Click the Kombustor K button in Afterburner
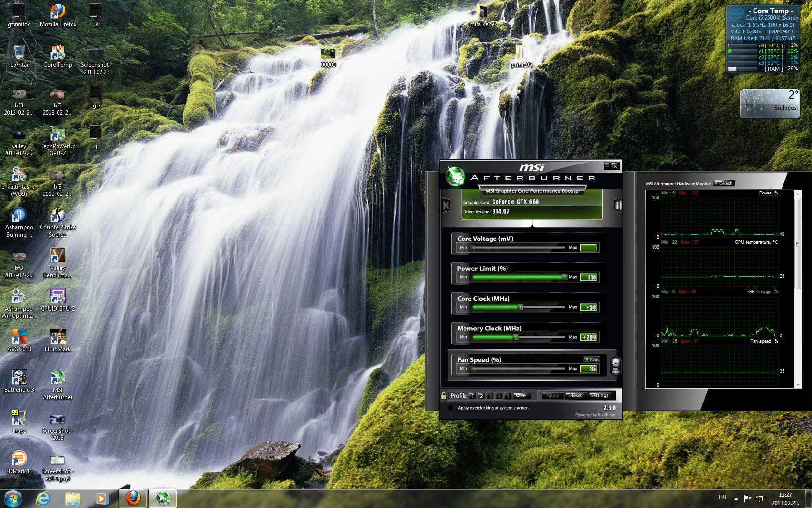This screenshot has width=812, height=508. 446,206
